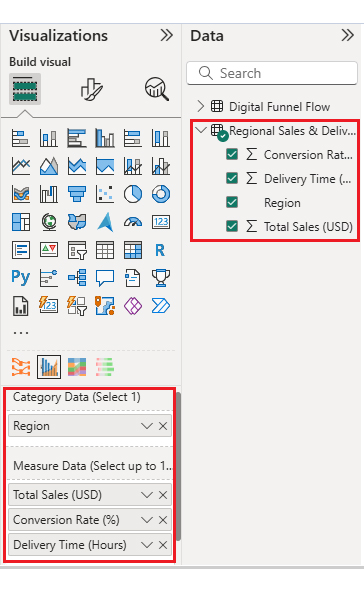Insert the R script visual

tap(160, 250)
